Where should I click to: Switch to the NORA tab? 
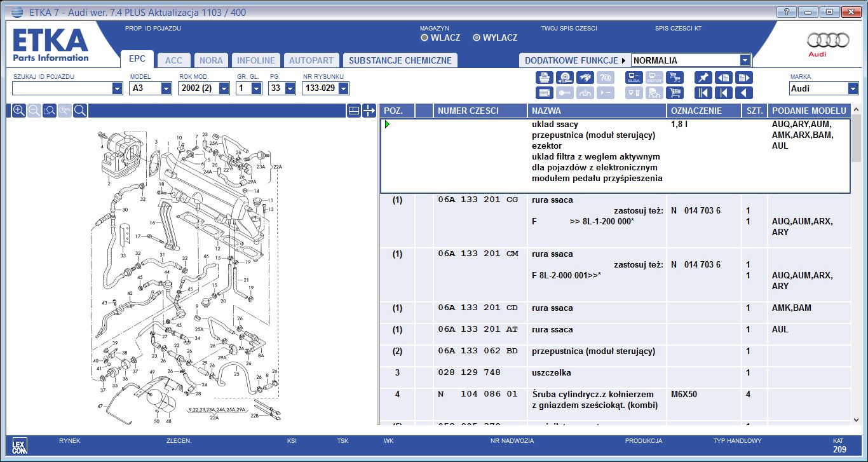(x=211, y=60)
